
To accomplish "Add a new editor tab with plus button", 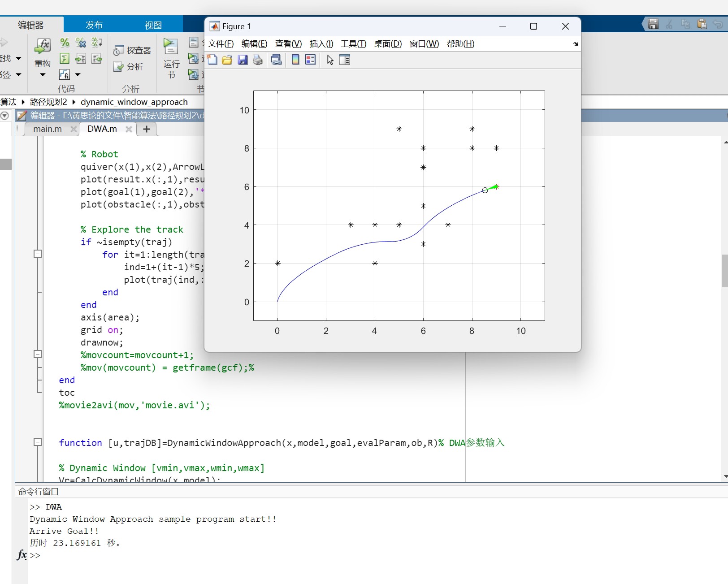I will 146,129.
